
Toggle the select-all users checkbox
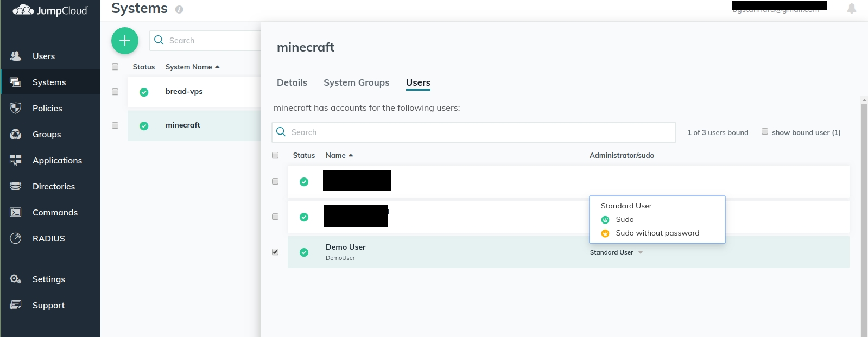tap(275, 155)
